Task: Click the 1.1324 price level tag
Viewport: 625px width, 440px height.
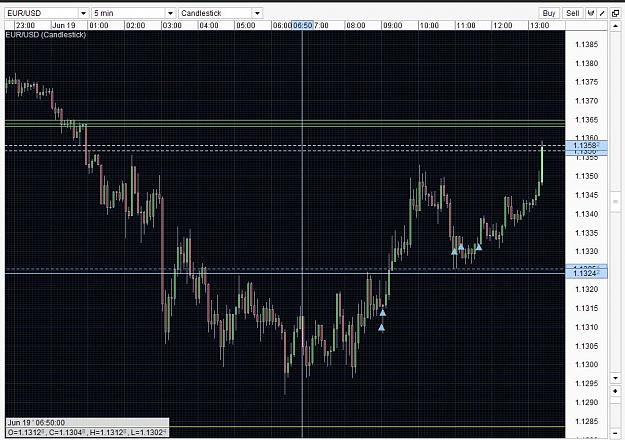Action: pos(586,273)
